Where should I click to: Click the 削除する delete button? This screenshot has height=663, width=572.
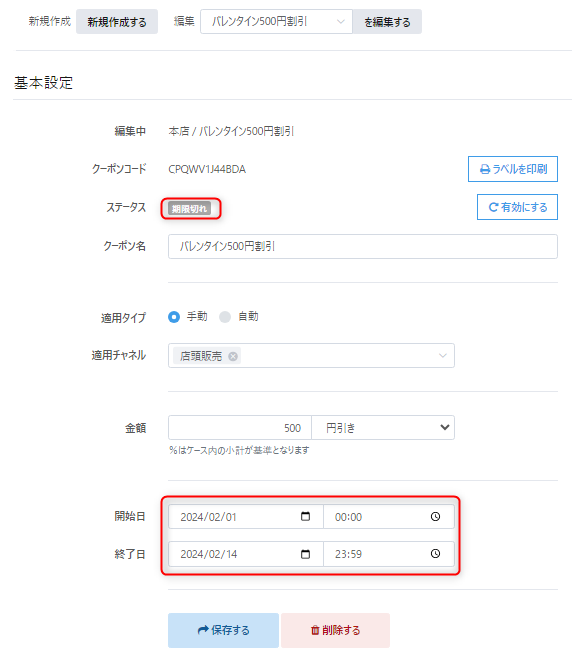[x=336, y=630]
